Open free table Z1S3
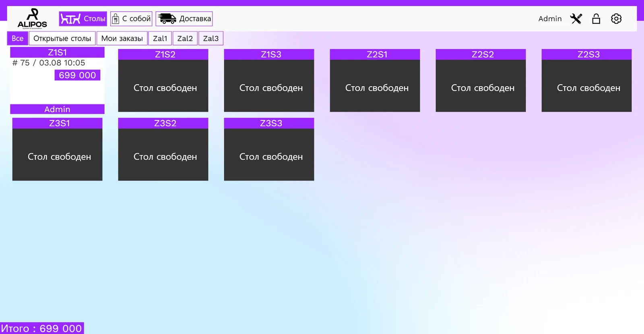This screenshot has height=334, width=644. (269, 81)
